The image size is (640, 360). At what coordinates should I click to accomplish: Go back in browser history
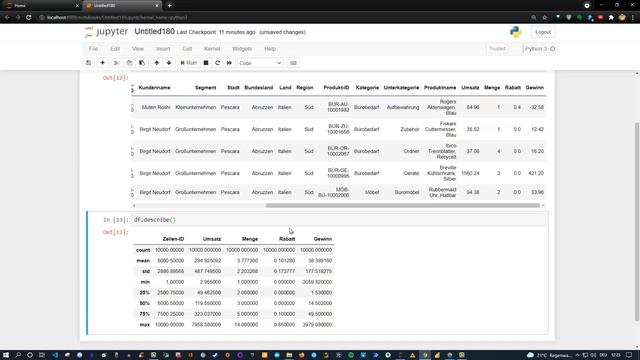7,18
